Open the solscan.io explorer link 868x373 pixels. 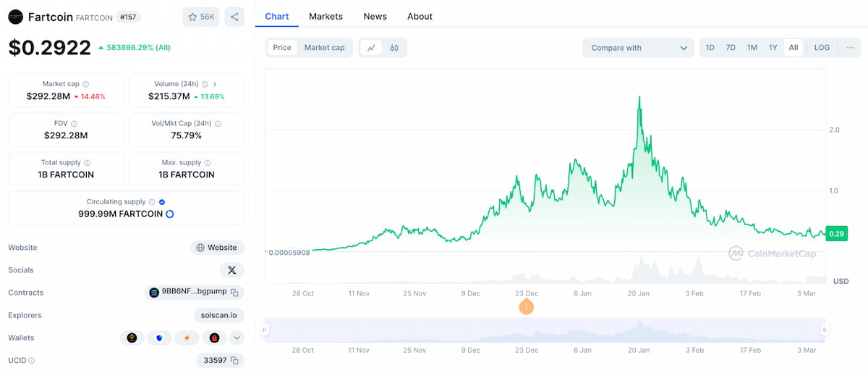click(x=219, y=315)
